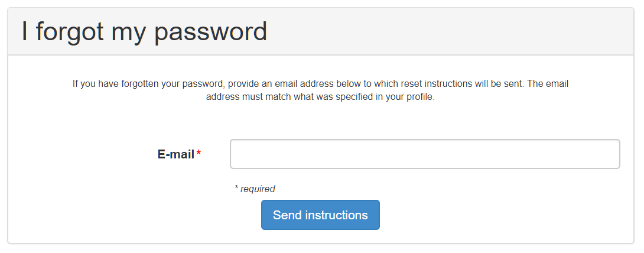Click the "* required" note
644x253 pixels.
[255, 189]
